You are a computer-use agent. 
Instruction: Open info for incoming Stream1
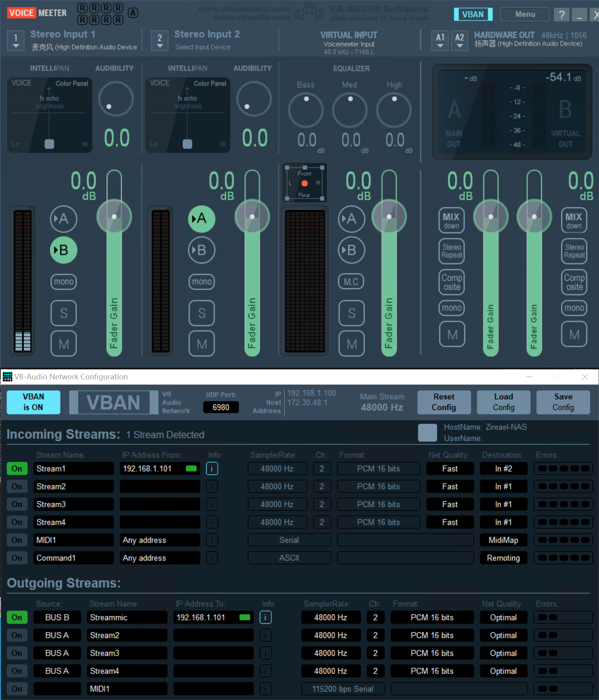click(212, 469)
